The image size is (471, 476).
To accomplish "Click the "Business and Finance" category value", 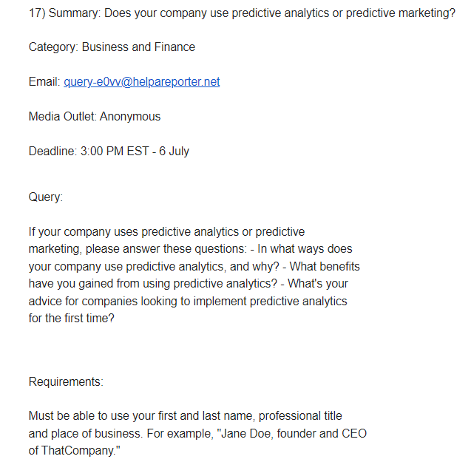I will coord(138,47).
